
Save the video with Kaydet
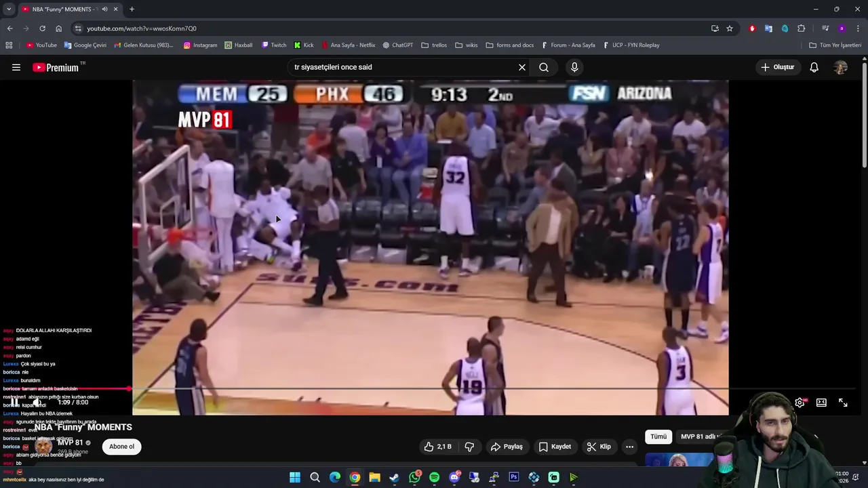[x=555, y=447]
